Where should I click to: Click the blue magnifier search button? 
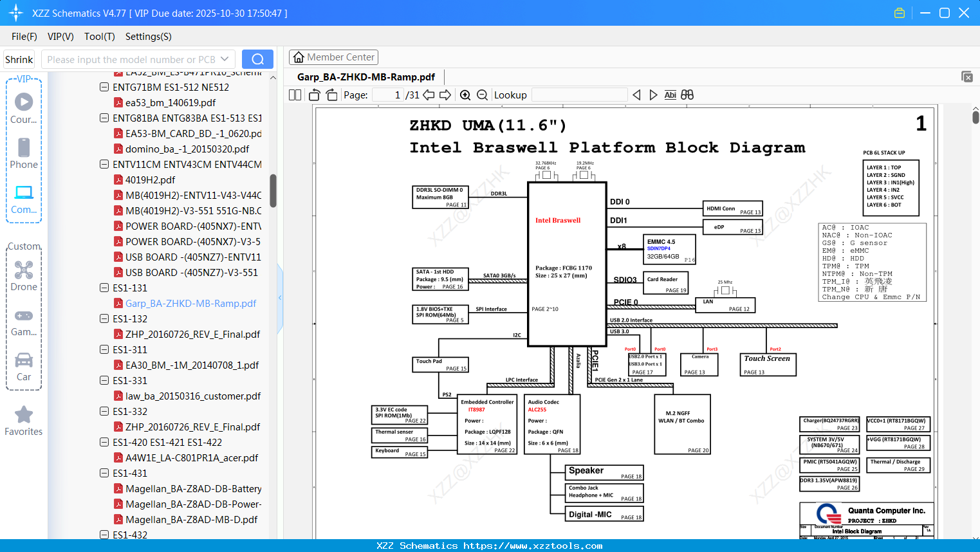pos(257,59)
